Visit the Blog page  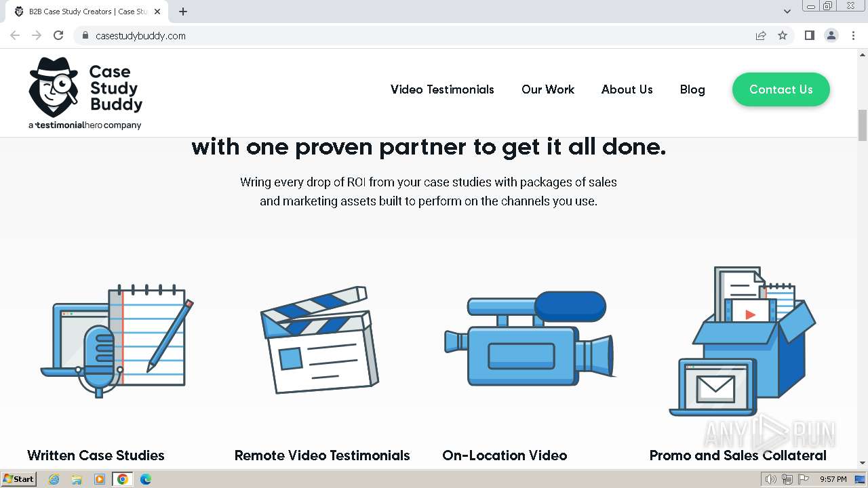[692, 89]
